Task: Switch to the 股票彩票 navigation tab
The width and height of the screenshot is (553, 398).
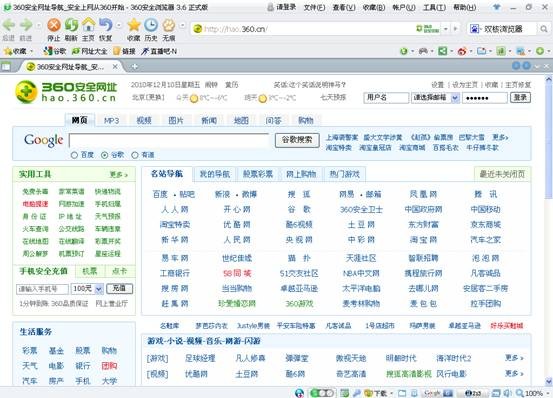Action: point(258,174)
